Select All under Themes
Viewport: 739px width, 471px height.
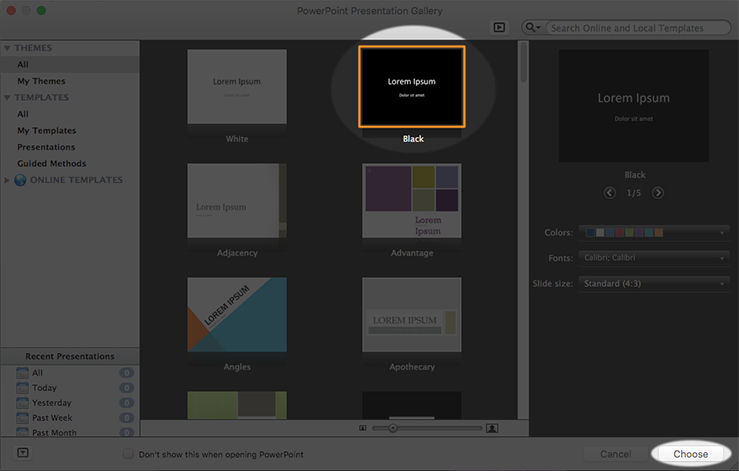[x=70, y=65]
